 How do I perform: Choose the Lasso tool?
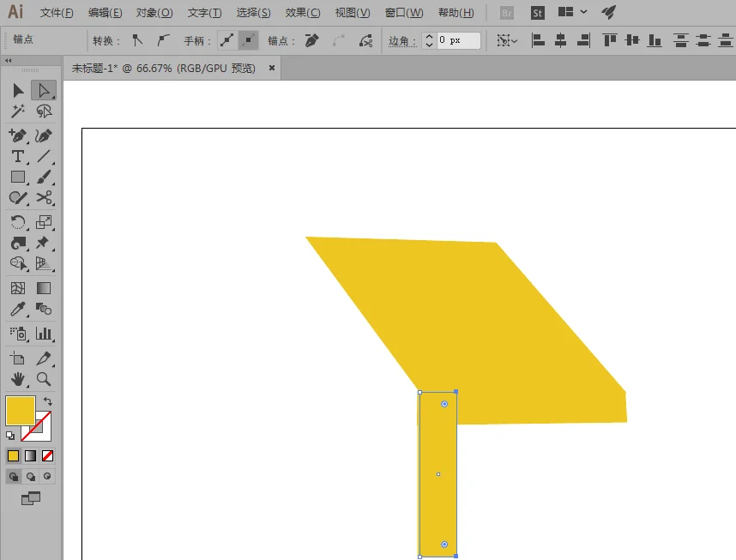44,111
